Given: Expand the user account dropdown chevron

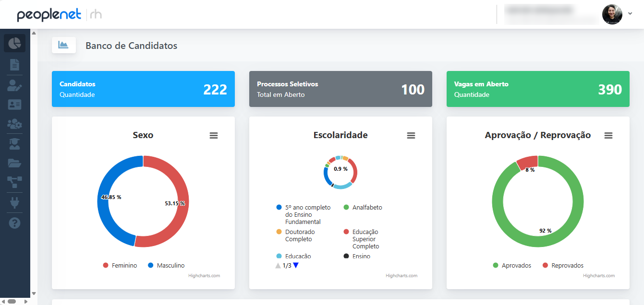Looking at the screenshot, I should (630, 13).
